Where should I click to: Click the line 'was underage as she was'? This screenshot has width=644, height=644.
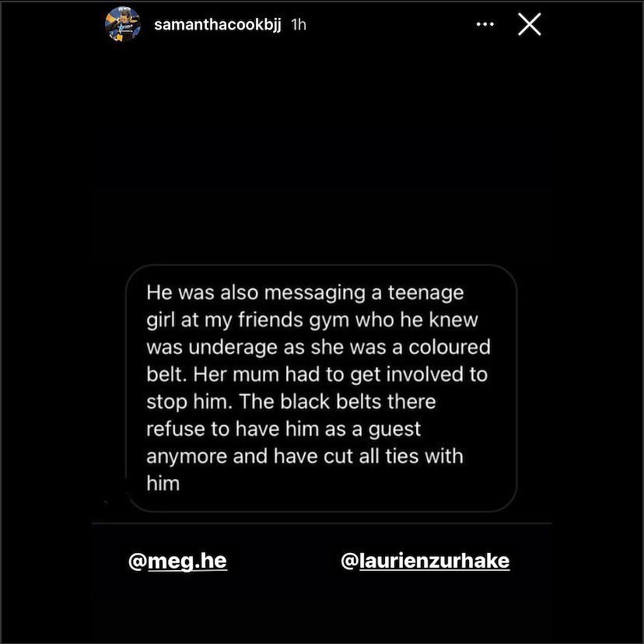pos(318,348)
